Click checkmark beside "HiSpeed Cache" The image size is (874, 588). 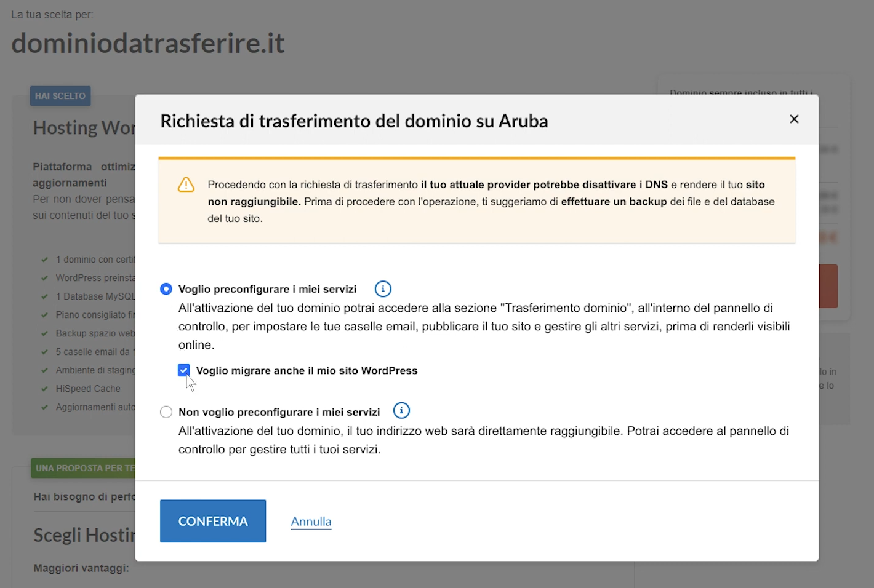coord(44,389)
